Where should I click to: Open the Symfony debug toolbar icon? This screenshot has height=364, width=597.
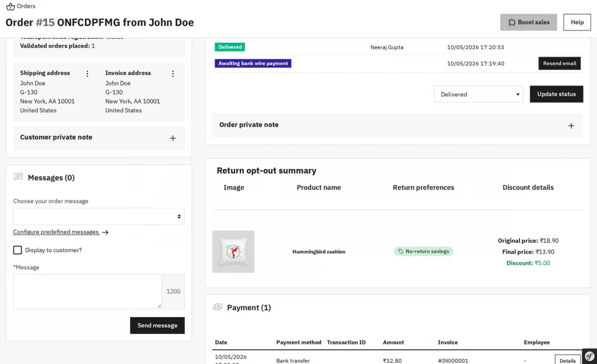(x=590, y=356)
